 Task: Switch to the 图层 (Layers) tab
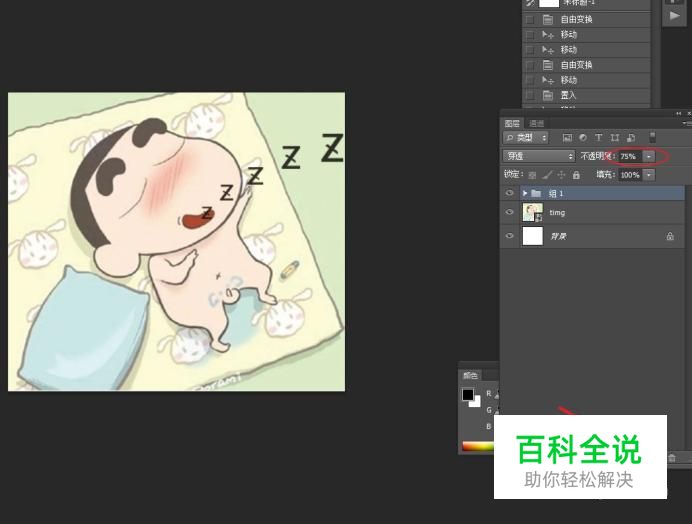(x=512, y=123)
